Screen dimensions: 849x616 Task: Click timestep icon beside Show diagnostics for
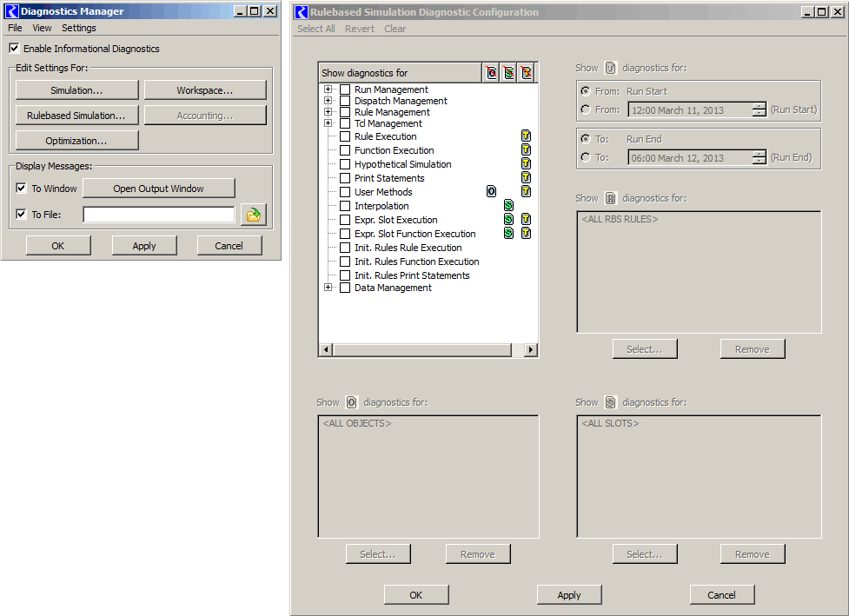click(x=610, y=68)
